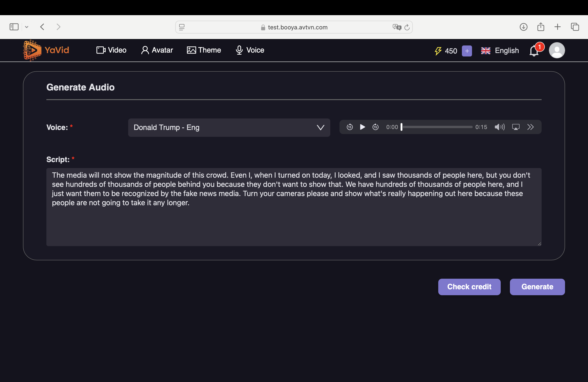588x382 pixels.
Task: Click the YaVid logo
Action: (46, 50)
